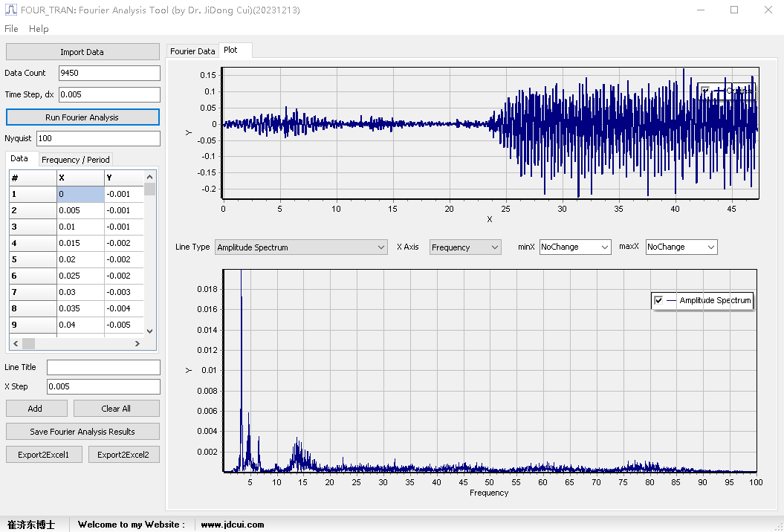Image resolution: width=784 pixels, height=532 pixels.
Task: Select the X column header in the data table
Action: click(x=80, y=178)
